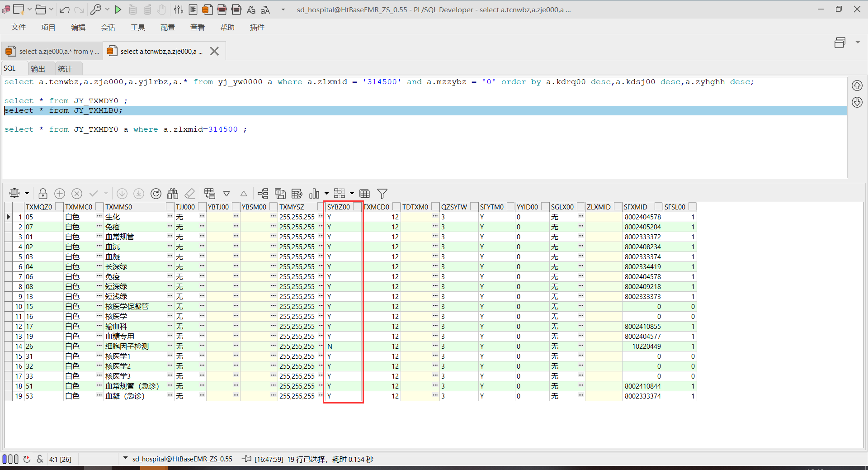The image size is (868, 470).
Task: Open the filter funnel icon in grid toolbar
Action: [382, 194]
